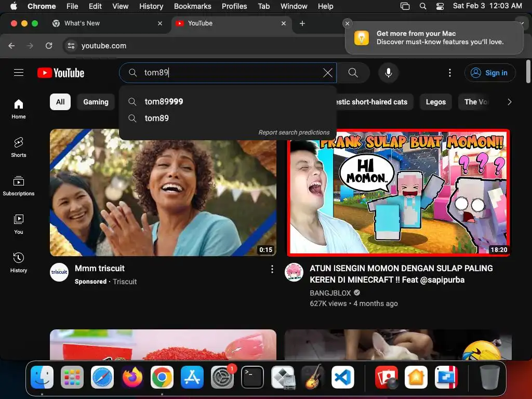Screen dimensions: 532x399
Task: Open Spotlight search in the menu bar
Action: tap(423, 6)
